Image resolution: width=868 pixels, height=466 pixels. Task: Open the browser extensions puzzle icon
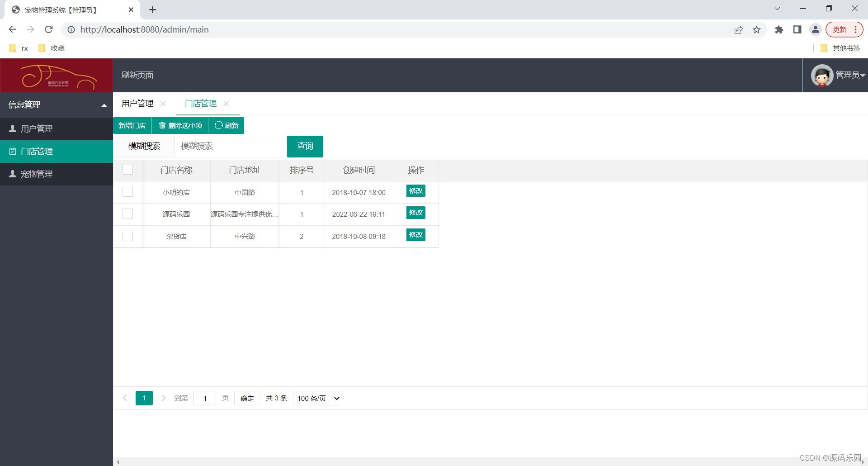point(779,29)
